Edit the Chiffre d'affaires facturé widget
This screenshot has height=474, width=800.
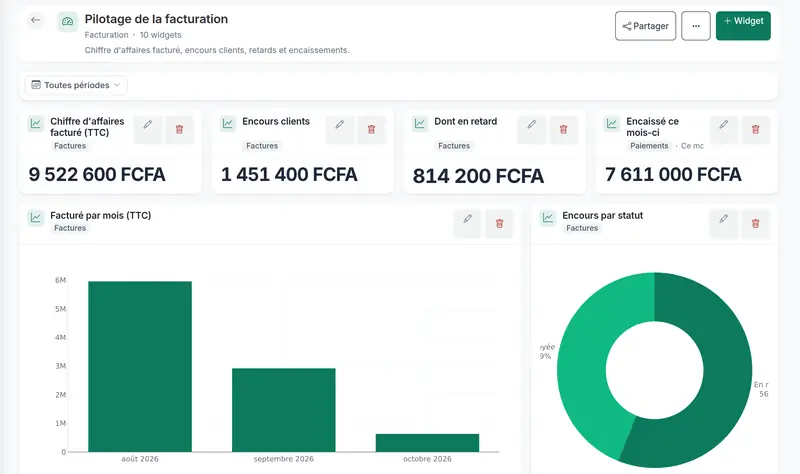[148, 130]
